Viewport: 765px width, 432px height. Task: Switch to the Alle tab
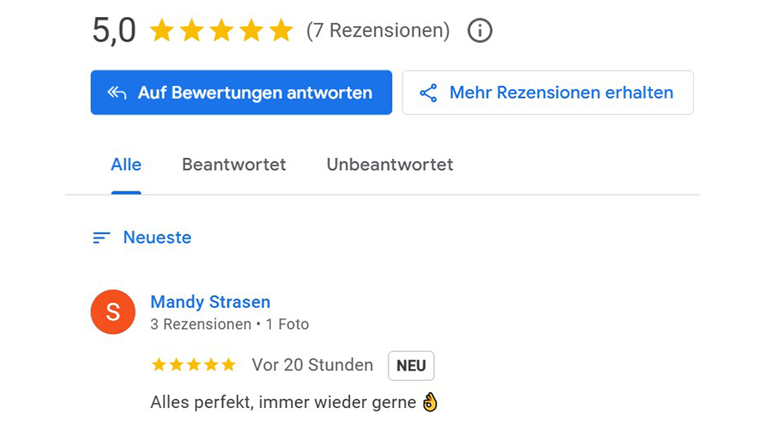[x=126, y=165]
